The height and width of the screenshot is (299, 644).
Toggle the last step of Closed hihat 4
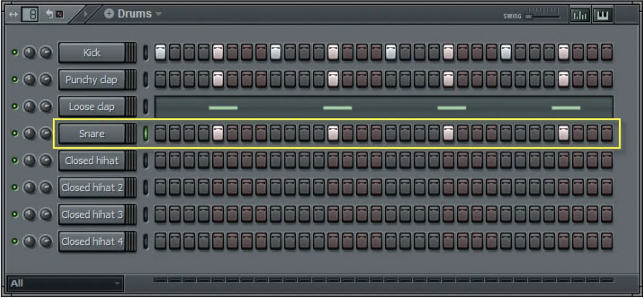(x=607, y=241)
